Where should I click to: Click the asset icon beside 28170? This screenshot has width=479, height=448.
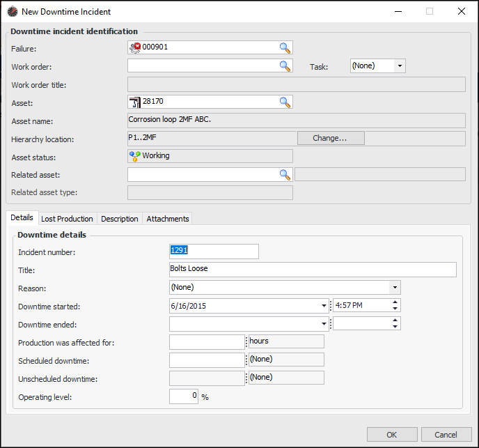point(135,102)
